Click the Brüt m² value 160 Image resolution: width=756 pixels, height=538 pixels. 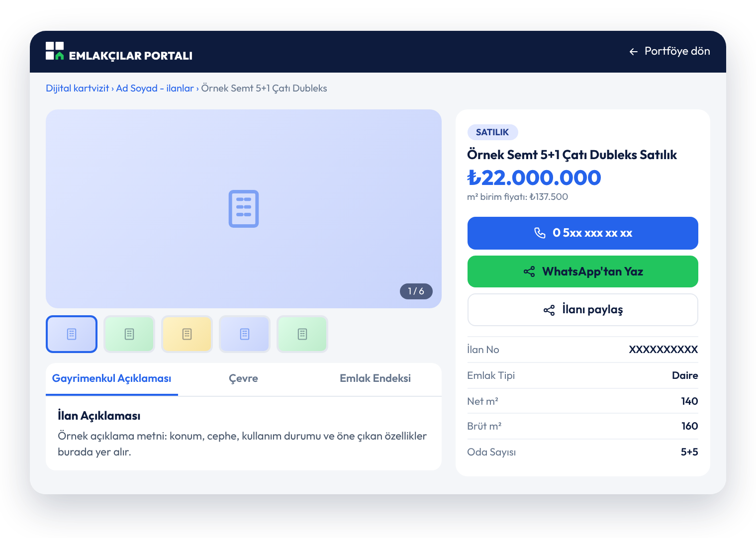pos(689,426)
